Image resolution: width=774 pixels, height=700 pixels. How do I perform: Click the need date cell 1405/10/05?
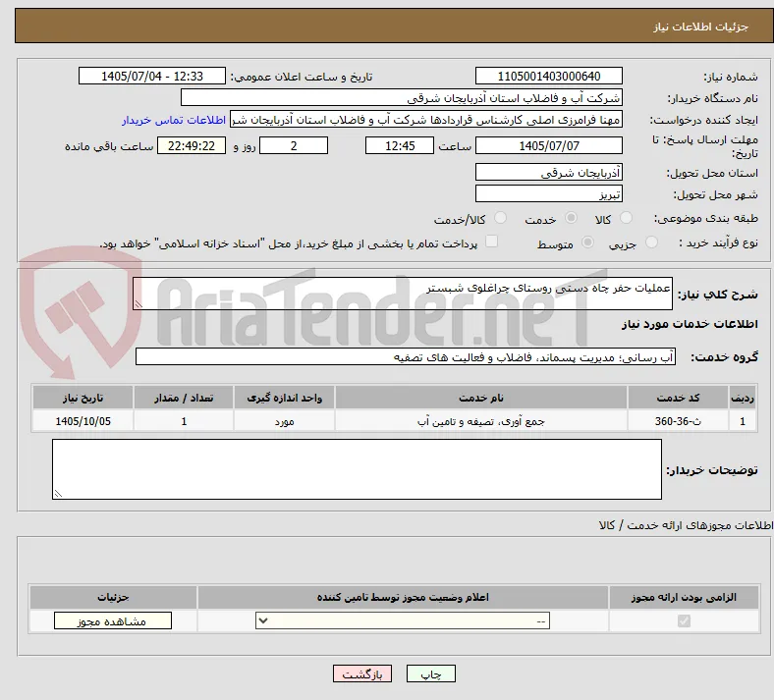click(83, 421)
